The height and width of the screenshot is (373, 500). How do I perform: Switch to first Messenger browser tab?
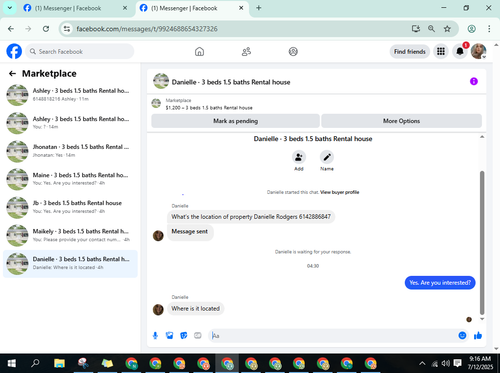click(x=75, y=8)
